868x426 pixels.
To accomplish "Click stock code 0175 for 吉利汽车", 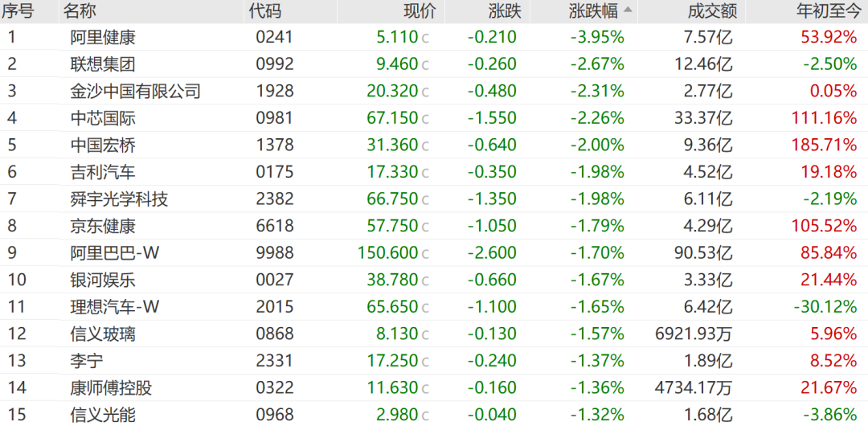I will [x=275, y=172].
